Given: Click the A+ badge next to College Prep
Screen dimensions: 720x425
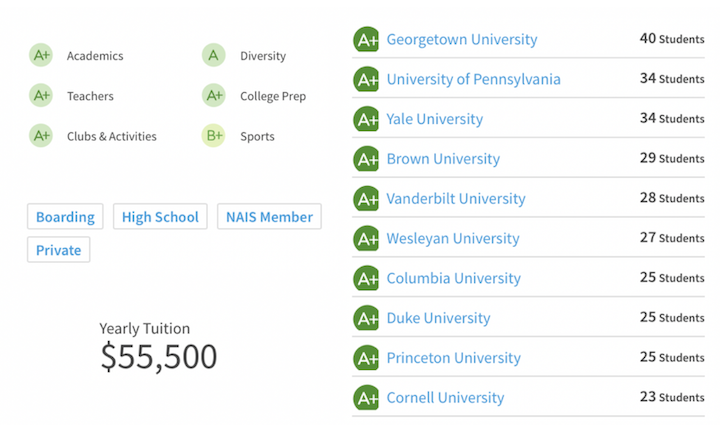Looking at the screenshot, I should pos(214,95).
